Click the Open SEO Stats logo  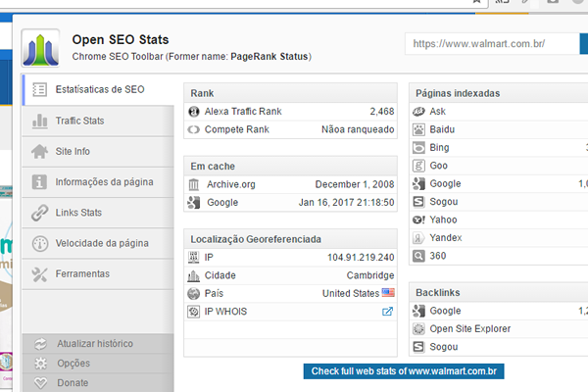[40, 48]
